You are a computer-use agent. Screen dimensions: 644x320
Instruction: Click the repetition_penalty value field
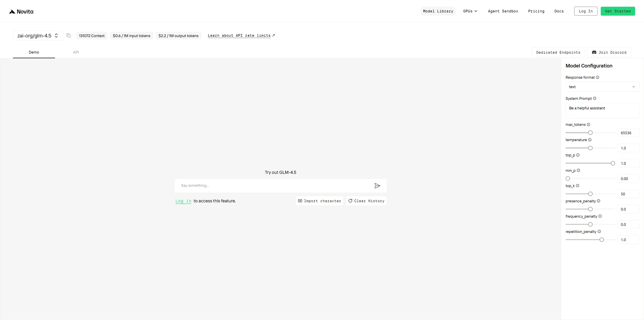tap(628, 240)
